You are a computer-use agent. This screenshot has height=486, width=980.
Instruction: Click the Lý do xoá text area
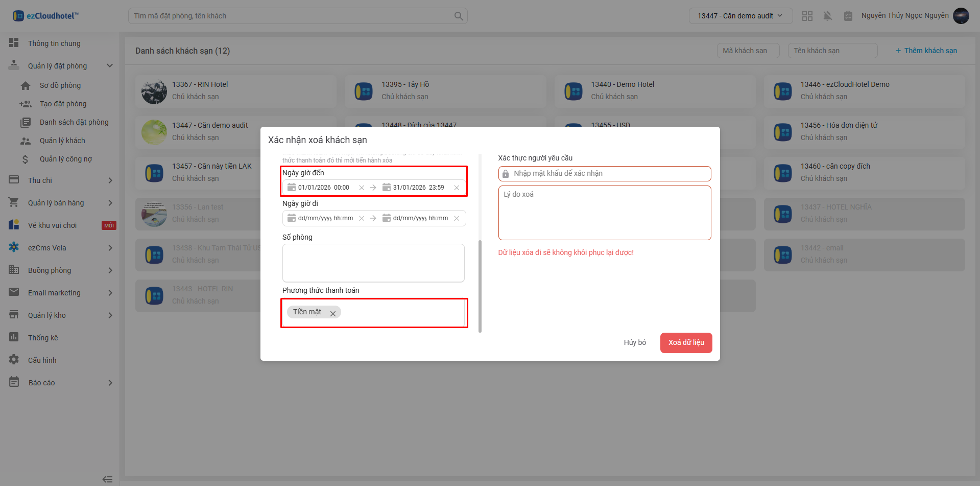[605, 213]
